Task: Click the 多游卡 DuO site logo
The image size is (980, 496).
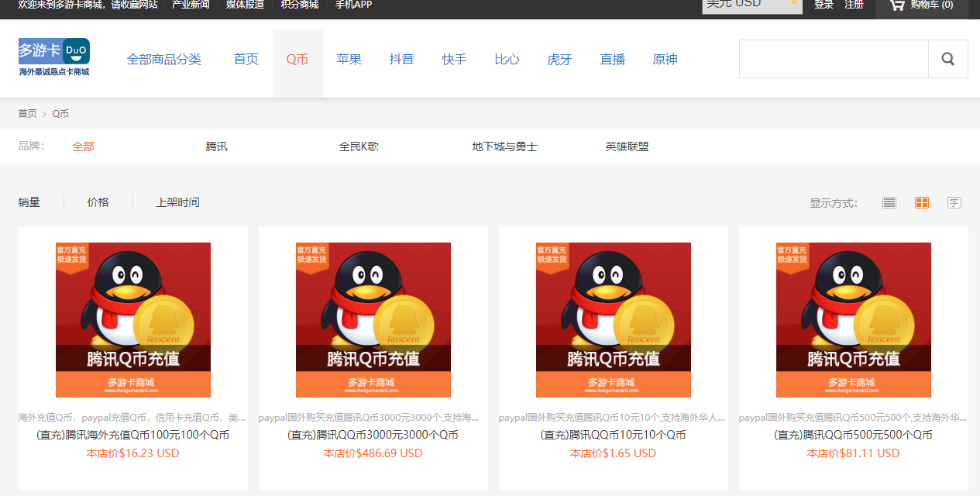Action: (x=54, y=57)
